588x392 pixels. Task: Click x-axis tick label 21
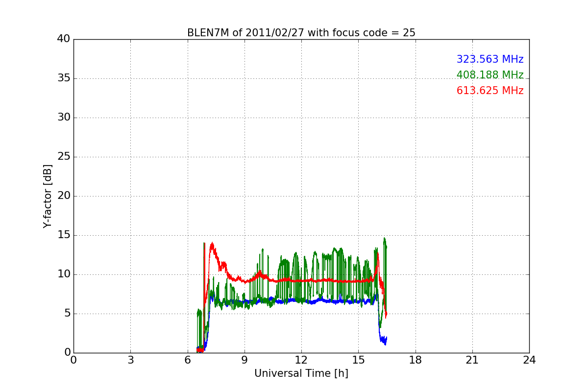pos(472,360)
